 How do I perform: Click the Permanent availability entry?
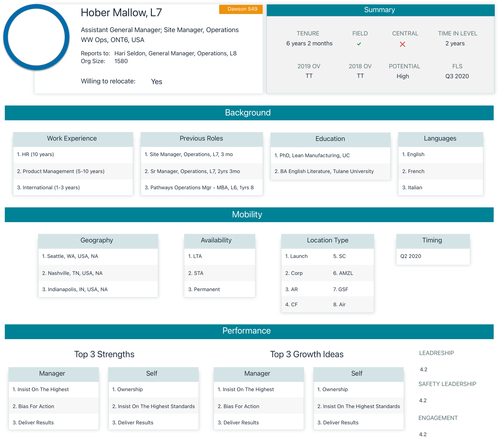tap(204, 289)
